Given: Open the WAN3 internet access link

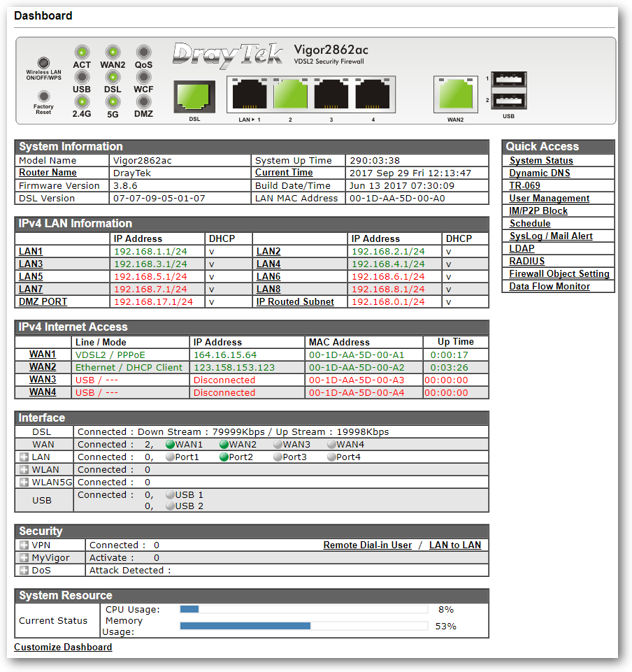Looking at the screenshot, I should tap(43, 380).
